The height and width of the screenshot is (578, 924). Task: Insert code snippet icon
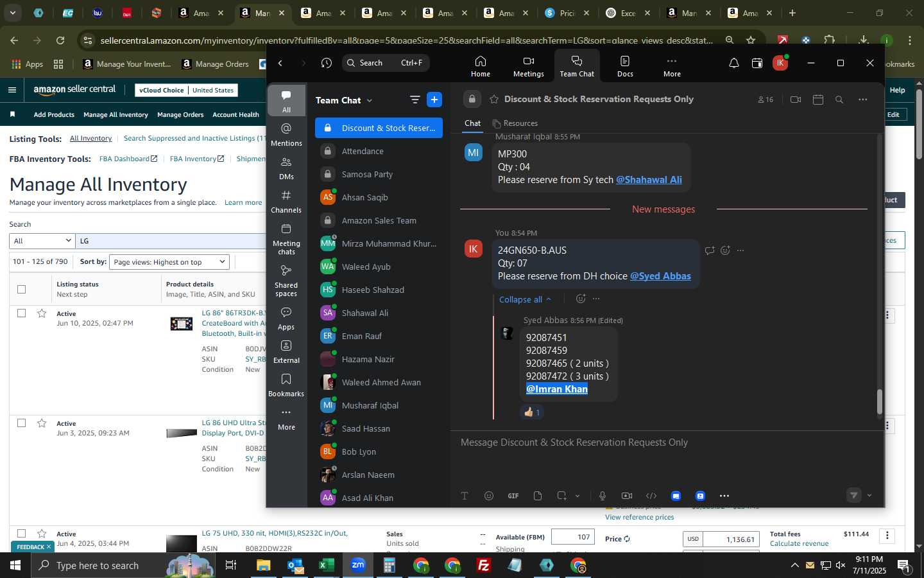[651, 496]
